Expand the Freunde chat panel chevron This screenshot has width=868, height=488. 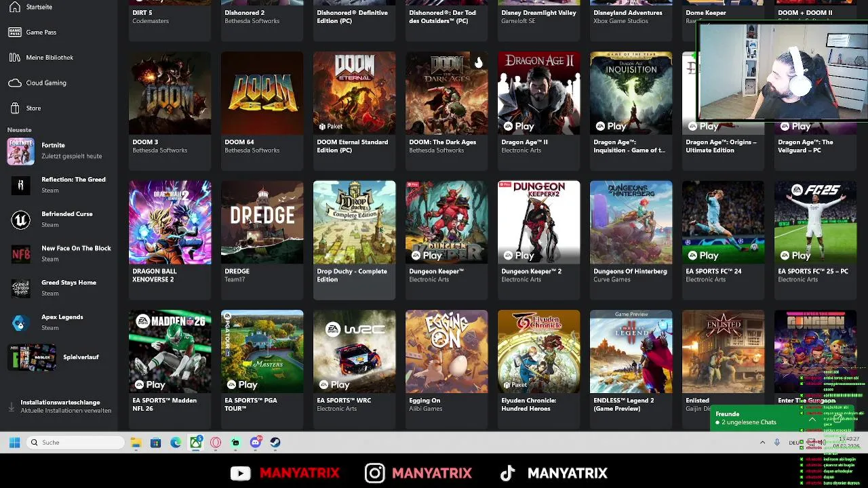pyautogui.click(x=812, y=419)
